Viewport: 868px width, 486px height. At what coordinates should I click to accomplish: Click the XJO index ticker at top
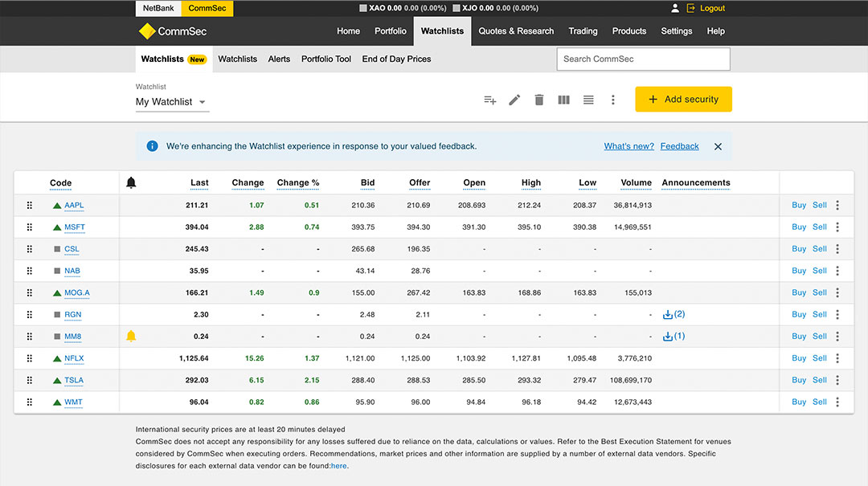coord(495,8)
